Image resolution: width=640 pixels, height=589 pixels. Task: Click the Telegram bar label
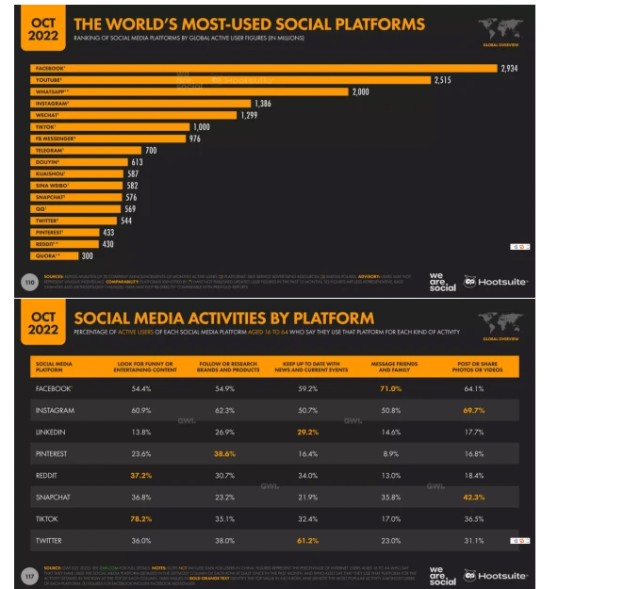tap(49, 151)
